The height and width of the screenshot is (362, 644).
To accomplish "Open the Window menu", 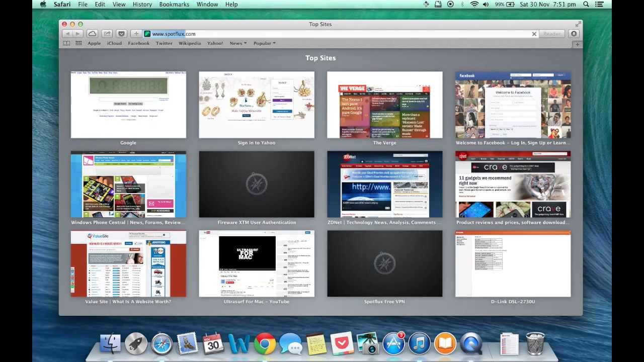I will [x=207, y=4].
